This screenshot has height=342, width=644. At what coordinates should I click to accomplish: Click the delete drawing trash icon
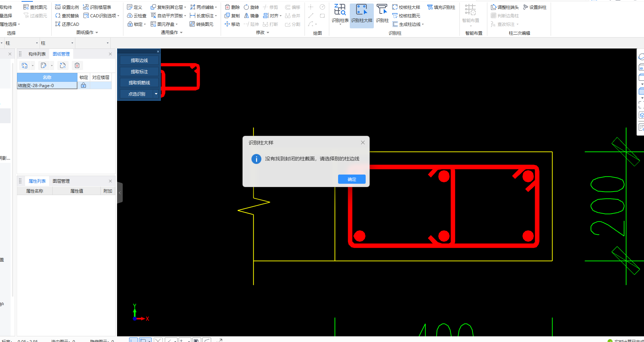coord(77,65)
